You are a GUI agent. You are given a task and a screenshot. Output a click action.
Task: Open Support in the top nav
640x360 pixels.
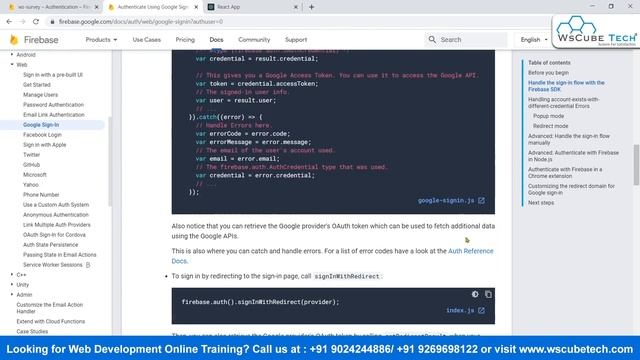coord(296,40)
